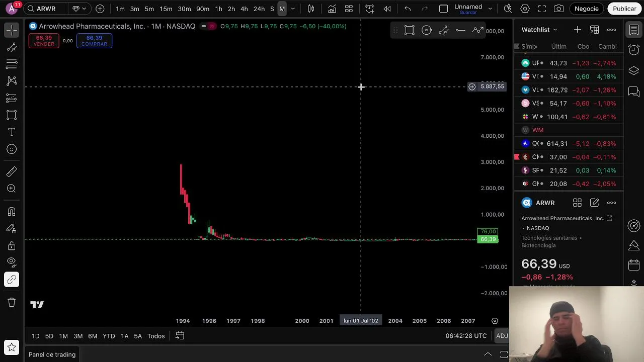This screenshot has height=362, width=644.
Task: Open the ARWR details more options menu
Action: [x=612, y=203]
